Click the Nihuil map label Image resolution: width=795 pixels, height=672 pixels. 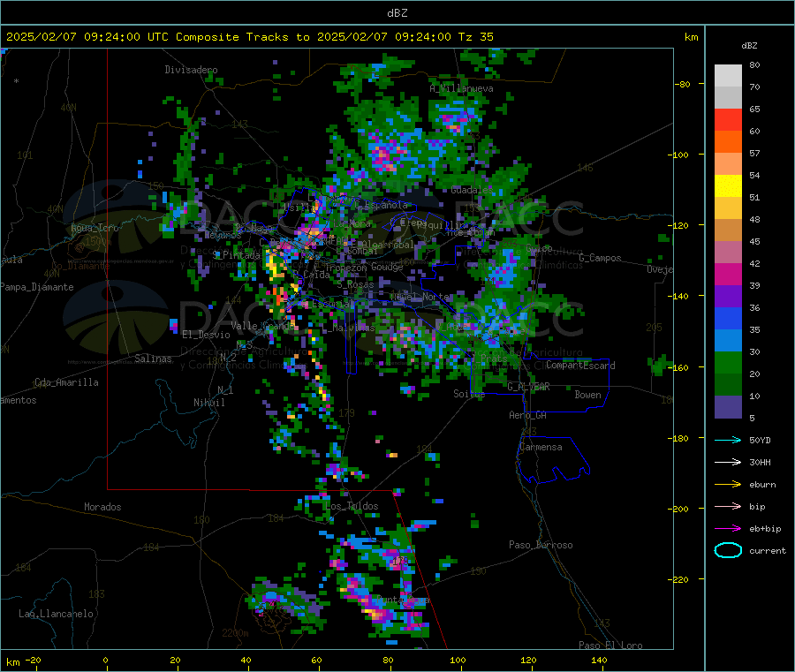(208, 403)
